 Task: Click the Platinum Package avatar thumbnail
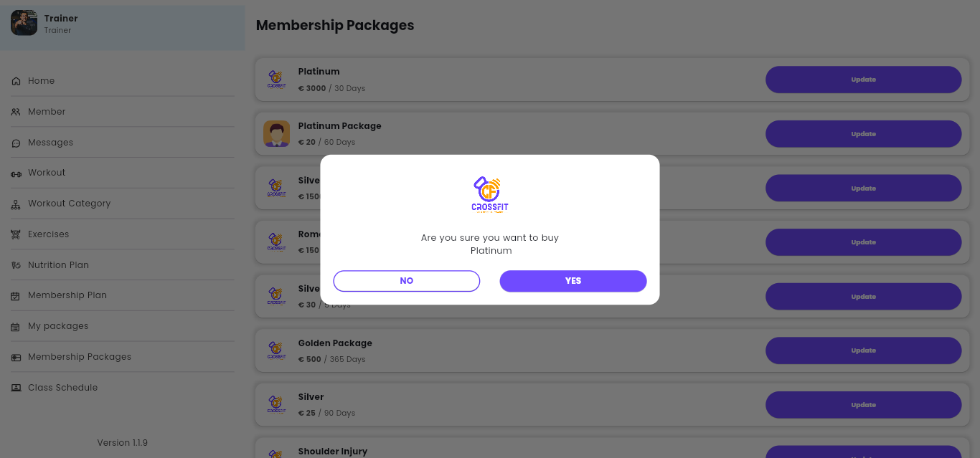point(276,134)
